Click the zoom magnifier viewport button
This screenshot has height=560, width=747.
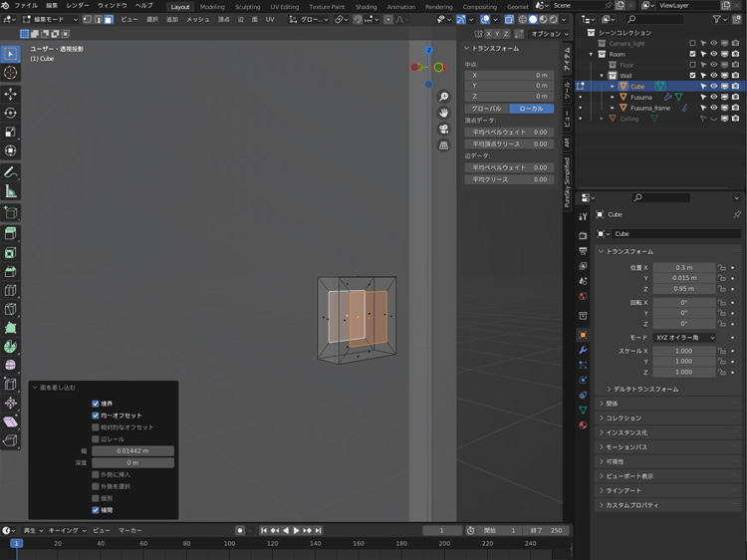pyautogui.click(x=443, y=97)
